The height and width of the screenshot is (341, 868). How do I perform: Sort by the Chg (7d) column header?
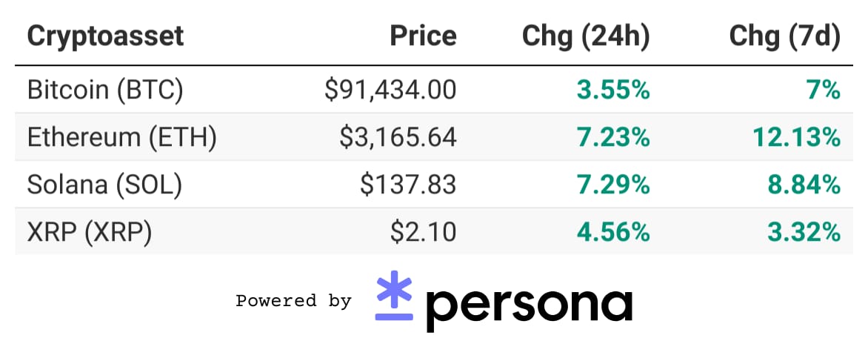[x=784, y=36]
